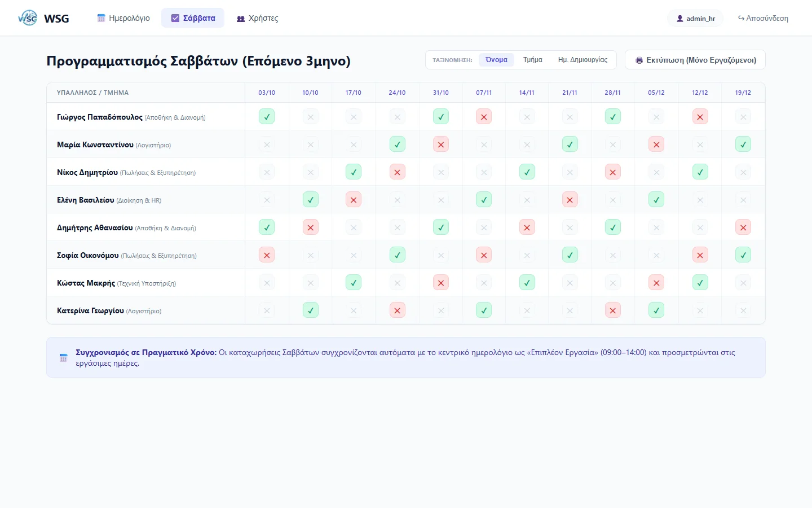Click the 19/12 date column header

click(x=743, y=93)
